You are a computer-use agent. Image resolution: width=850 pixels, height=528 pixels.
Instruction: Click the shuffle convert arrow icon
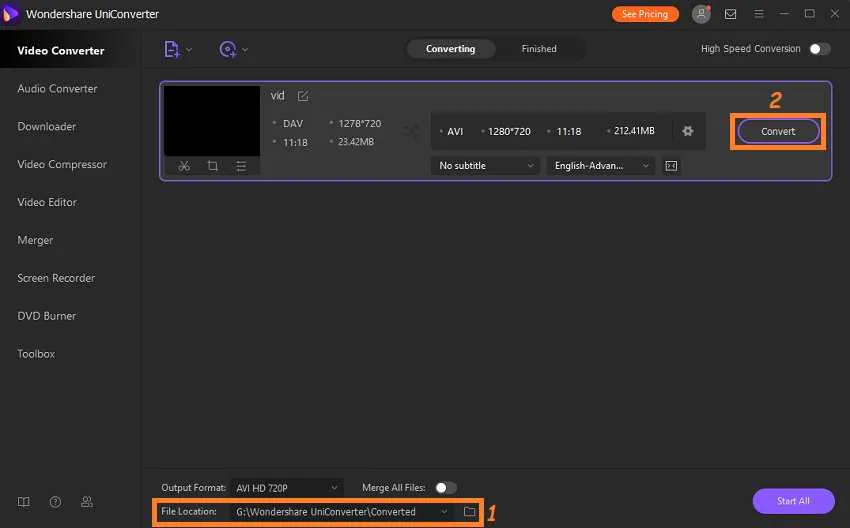point(411,131)
